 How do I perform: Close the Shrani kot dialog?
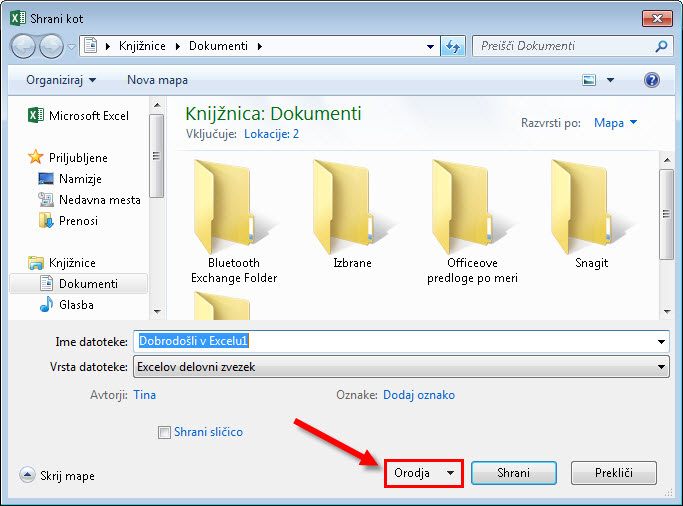[657, 18]
